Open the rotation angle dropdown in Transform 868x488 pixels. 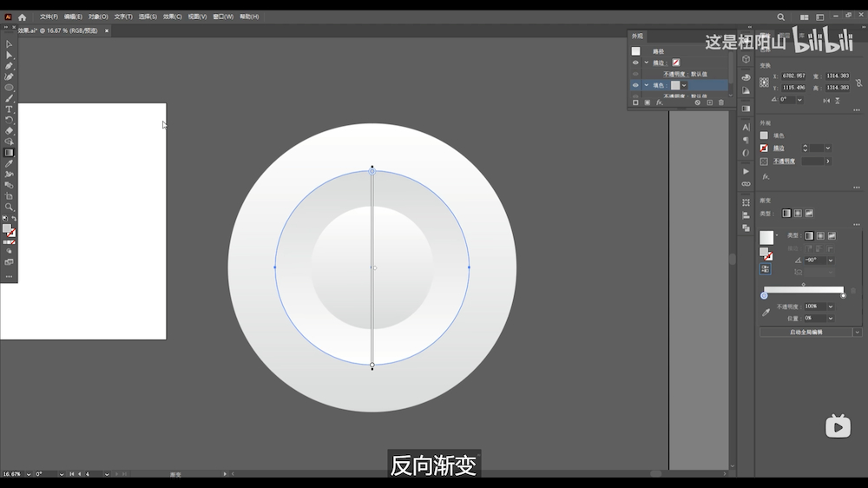pos(799,100)
